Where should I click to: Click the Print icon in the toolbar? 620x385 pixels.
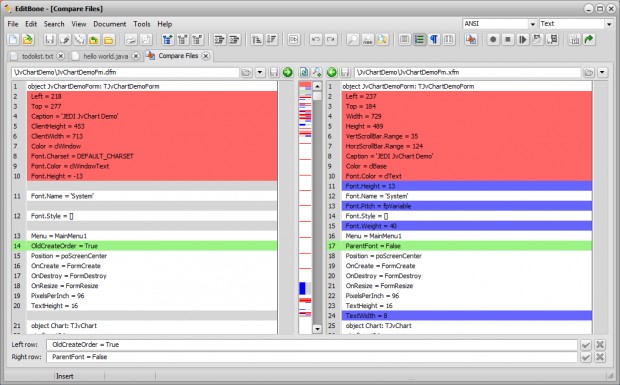(x=131, y=40)
